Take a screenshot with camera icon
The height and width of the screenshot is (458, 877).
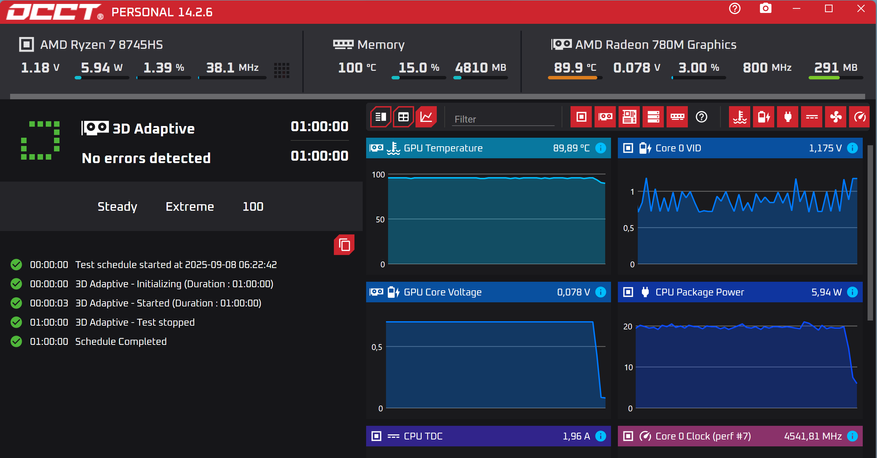point(765,9)
